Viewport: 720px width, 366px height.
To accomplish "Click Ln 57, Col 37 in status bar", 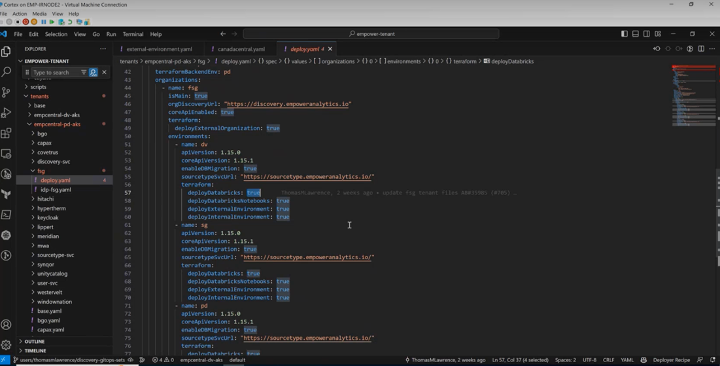I will point(520,360).
